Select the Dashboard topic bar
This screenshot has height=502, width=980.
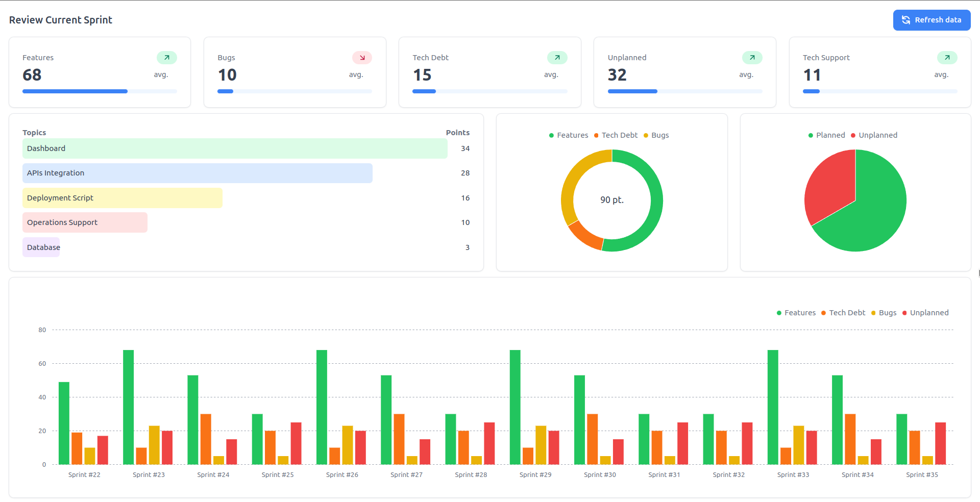coord(235,148)
